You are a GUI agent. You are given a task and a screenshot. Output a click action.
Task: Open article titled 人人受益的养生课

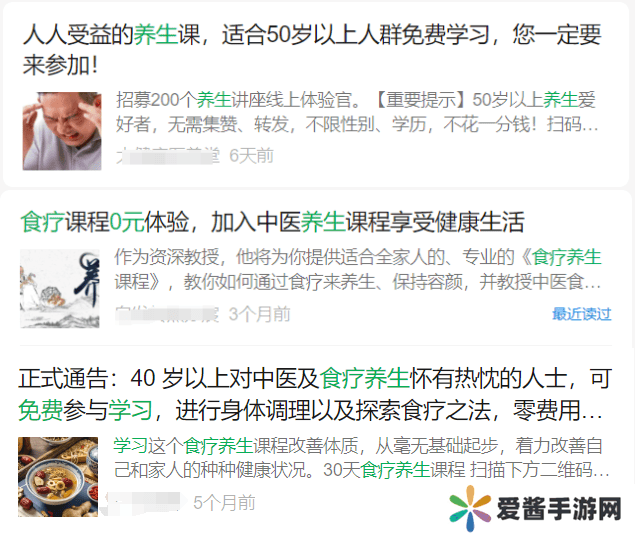coord(312,50)
